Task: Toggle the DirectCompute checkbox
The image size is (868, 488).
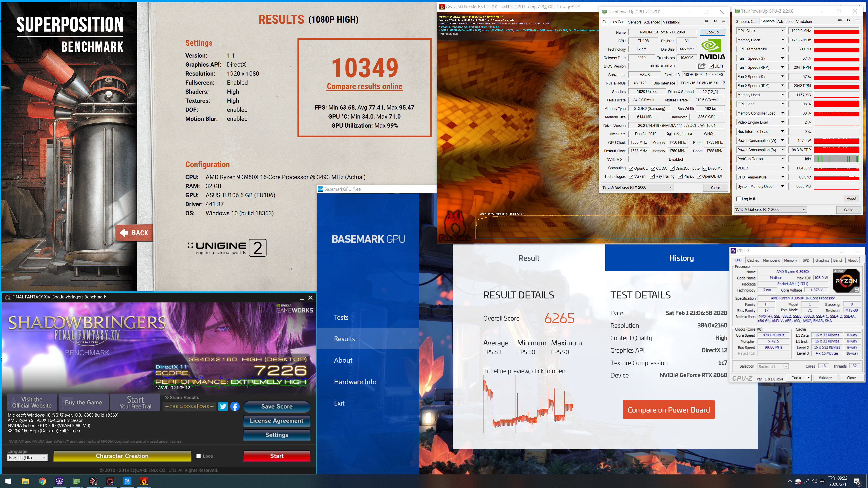Action: [x=672, y=168]
